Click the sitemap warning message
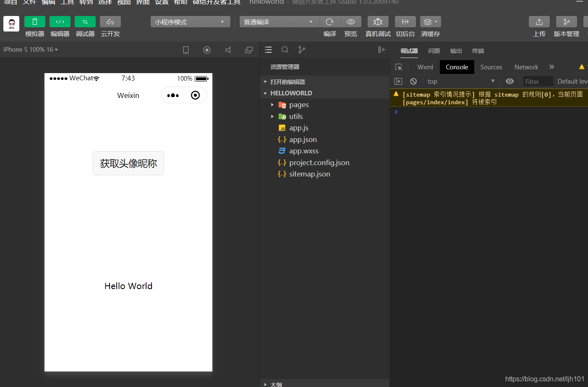588x387 pixels. (489, 98)
